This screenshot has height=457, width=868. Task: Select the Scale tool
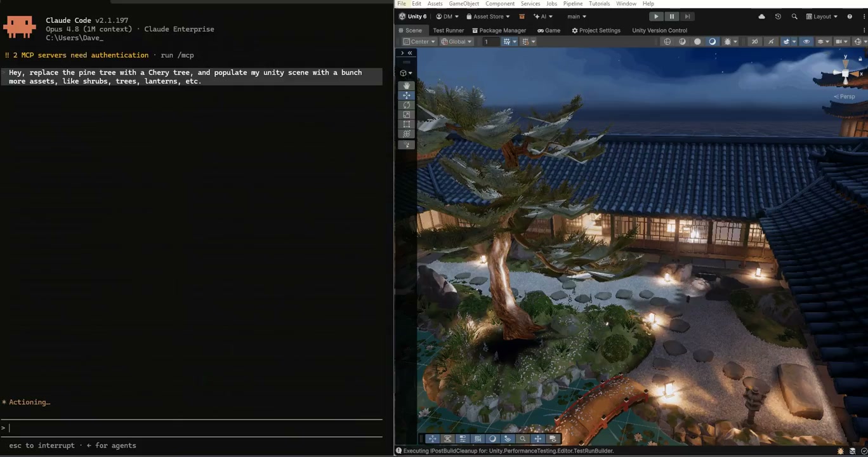coord(407,115)
